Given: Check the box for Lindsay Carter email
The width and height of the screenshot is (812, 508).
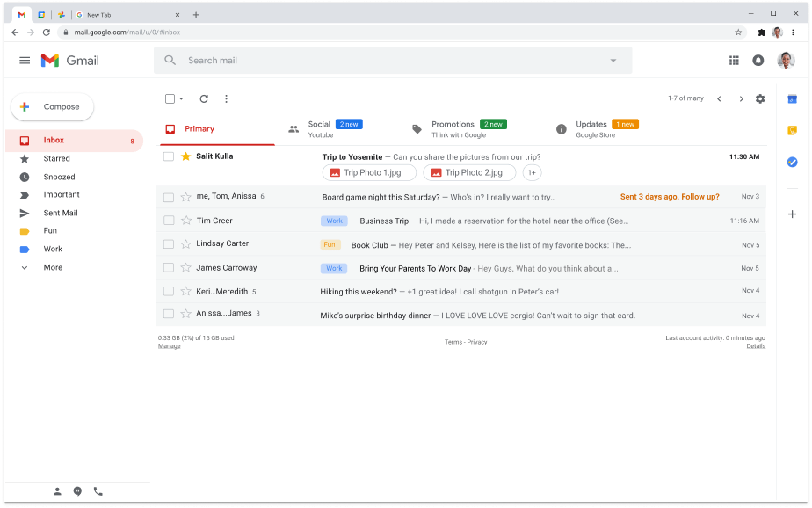Looking at the screenshot, I should (x=169, y=244).
